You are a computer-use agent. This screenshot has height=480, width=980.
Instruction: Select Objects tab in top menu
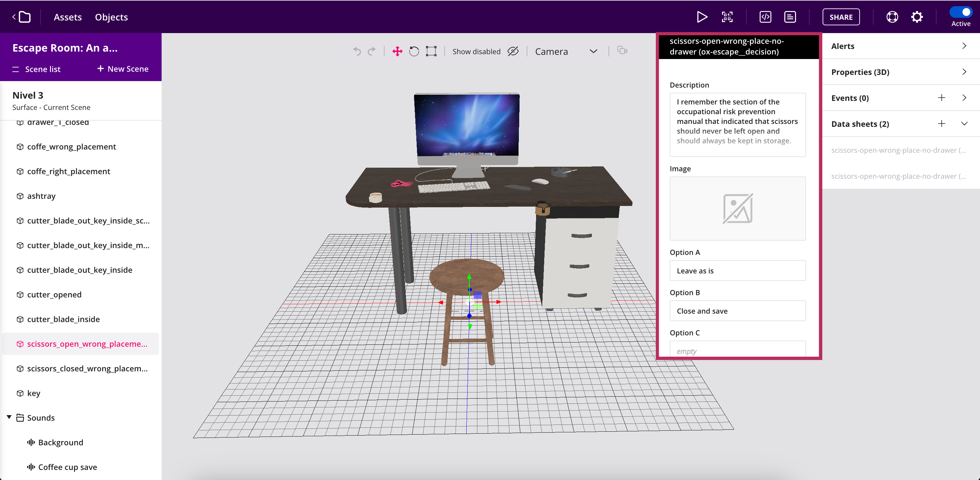pyautogui.click(x=111, y=17)
